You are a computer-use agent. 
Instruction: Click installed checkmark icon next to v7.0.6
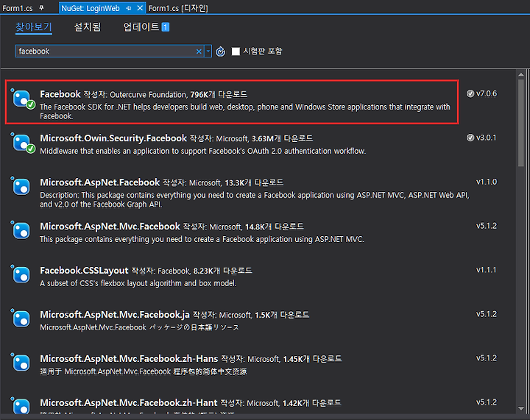[x=470, y=93]
